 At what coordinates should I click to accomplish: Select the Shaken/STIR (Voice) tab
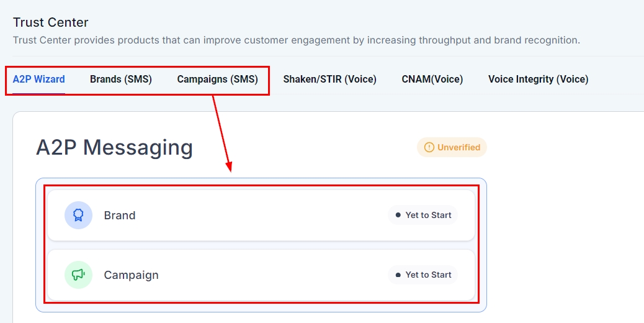point(329,79)
